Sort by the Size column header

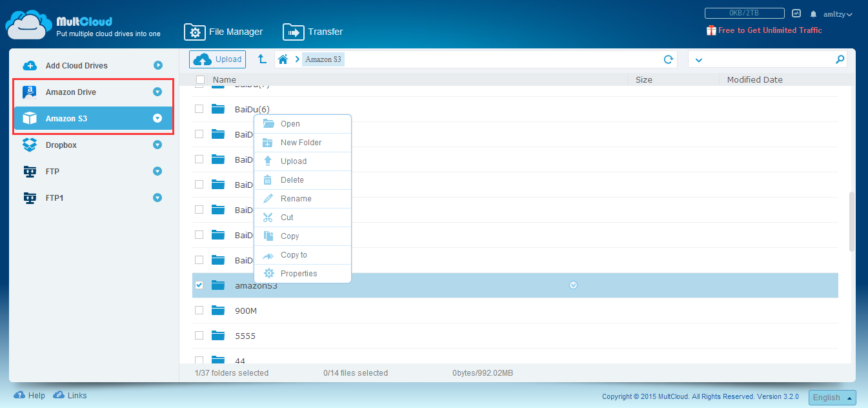pyautogui.click(x=644, y=80)
